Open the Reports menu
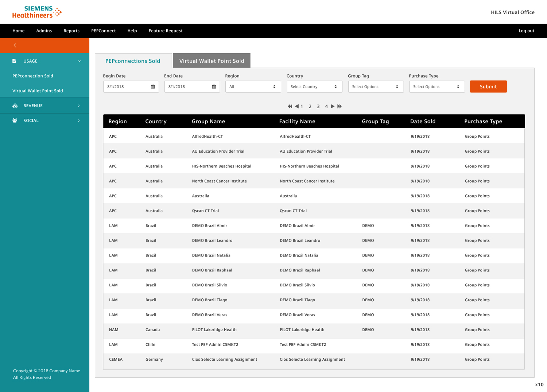 [x=71, y=31]
